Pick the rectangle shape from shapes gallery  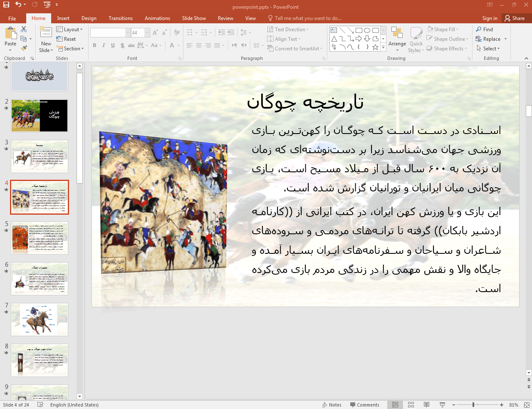tap(359, 30)
